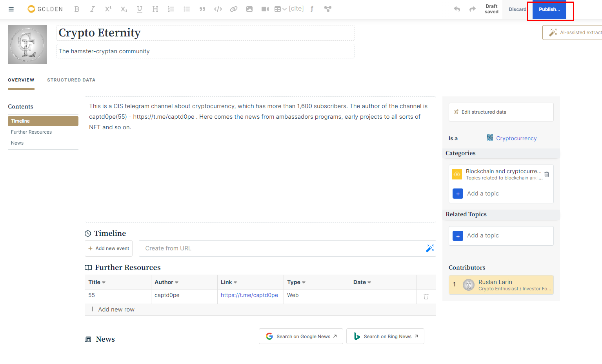Open the https://t.me/captd0pe link
The width and height of the screenshot is (602, 364).
(249, 295)
